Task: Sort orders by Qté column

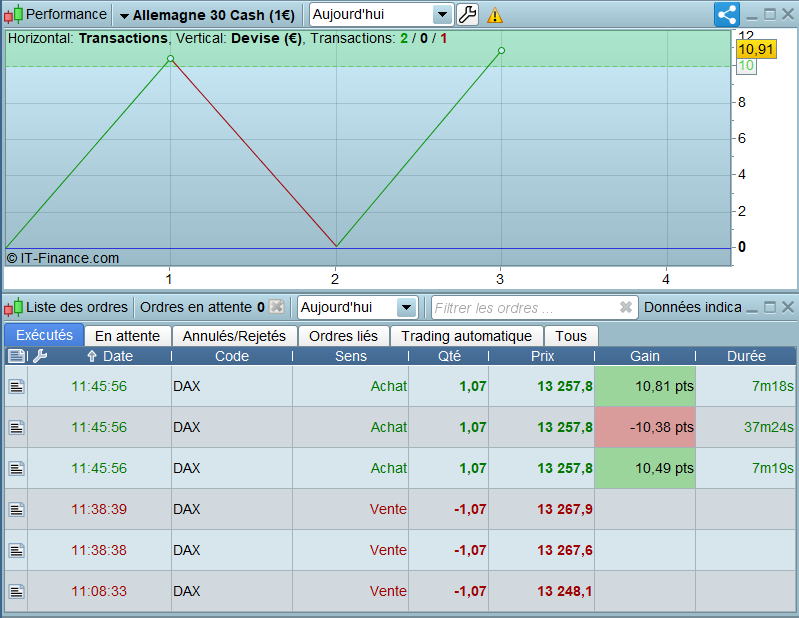Action: pyautogui.click(x=449, y=356)
